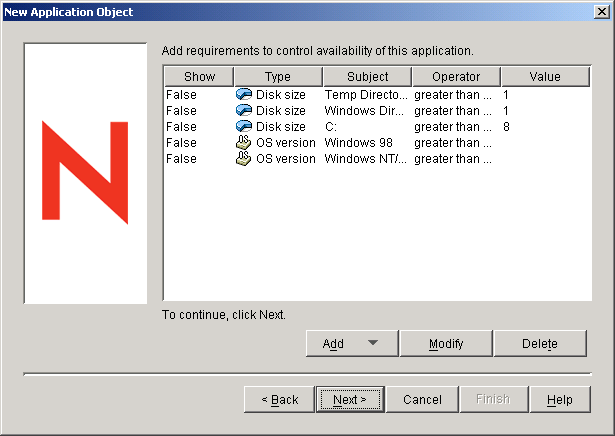Image resolution: width=615 pixels, height=436 pixels.
Task: Select the 'Windows 98' subject cell
Action: 358,143
